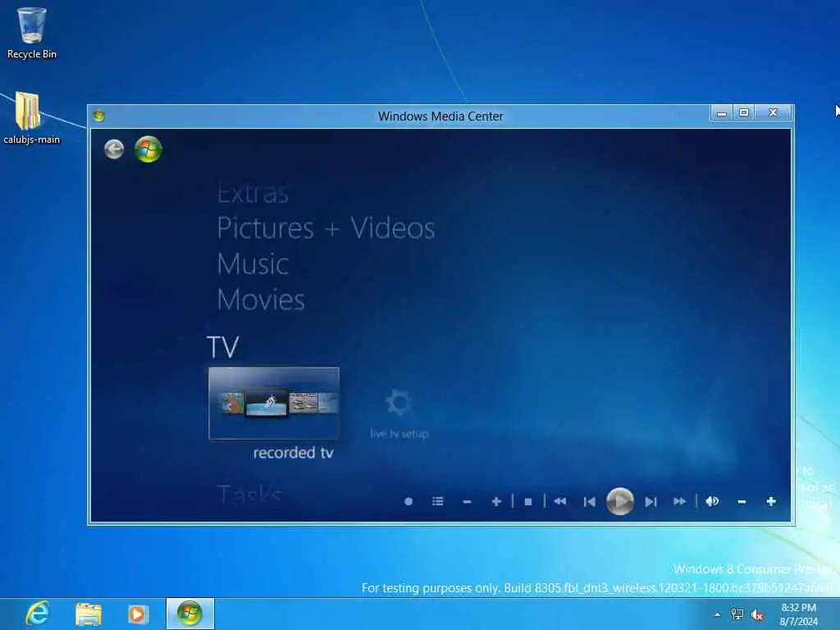Skip back with previous track button
840x630 pixels.
(589, 502)
